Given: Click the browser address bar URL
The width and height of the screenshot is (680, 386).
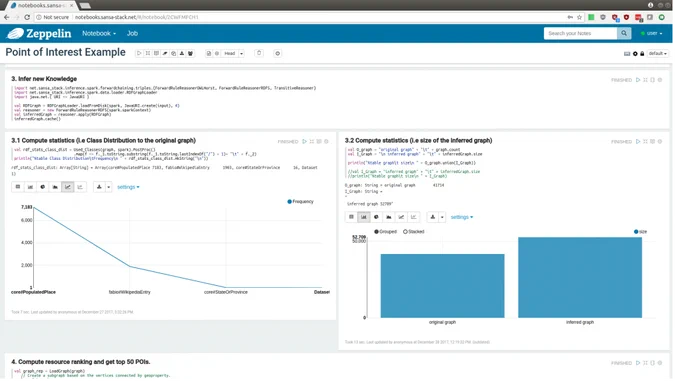Looking at the screenshot, I should 137,17.
